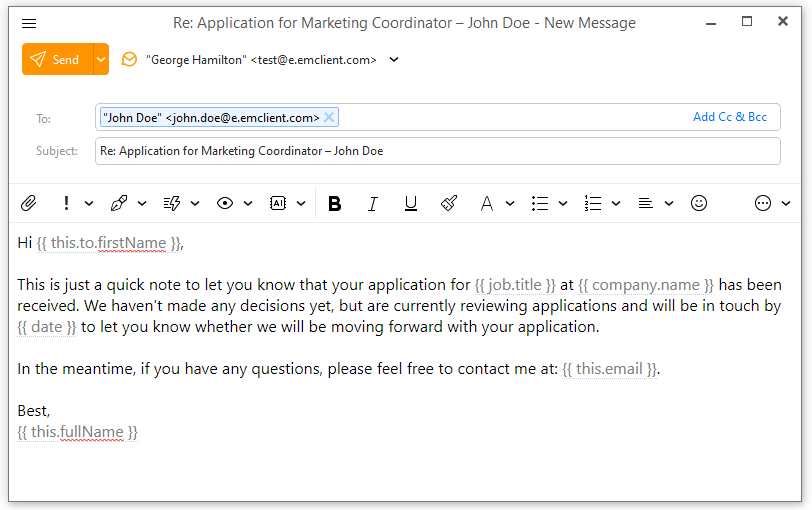Open the sender account dropdown chevron

[394, 60]
